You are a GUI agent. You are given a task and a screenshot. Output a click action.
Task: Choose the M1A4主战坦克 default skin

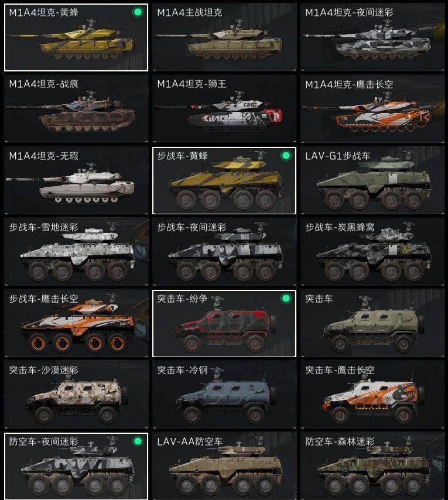pos(224,37)
